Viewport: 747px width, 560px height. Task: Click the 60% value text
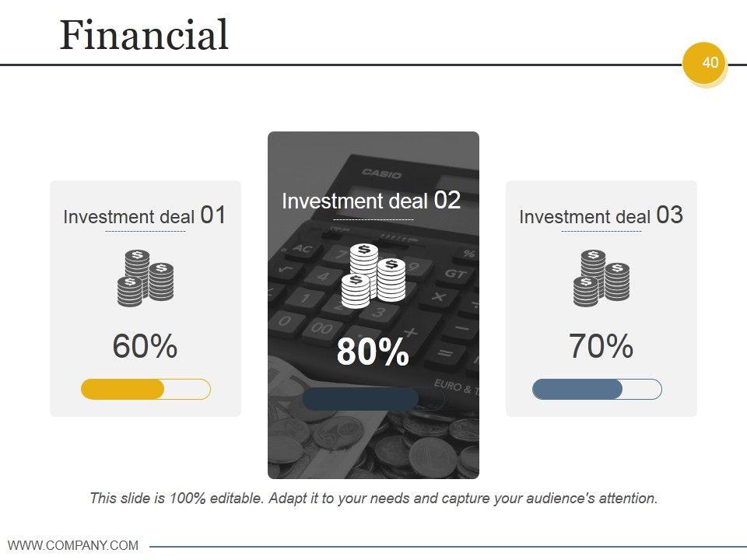(x=145, y=346)
